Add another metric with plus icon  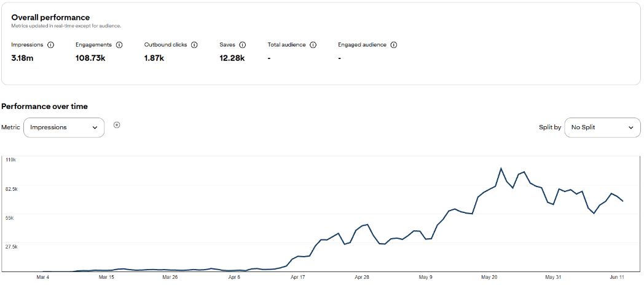coord(117,125)
